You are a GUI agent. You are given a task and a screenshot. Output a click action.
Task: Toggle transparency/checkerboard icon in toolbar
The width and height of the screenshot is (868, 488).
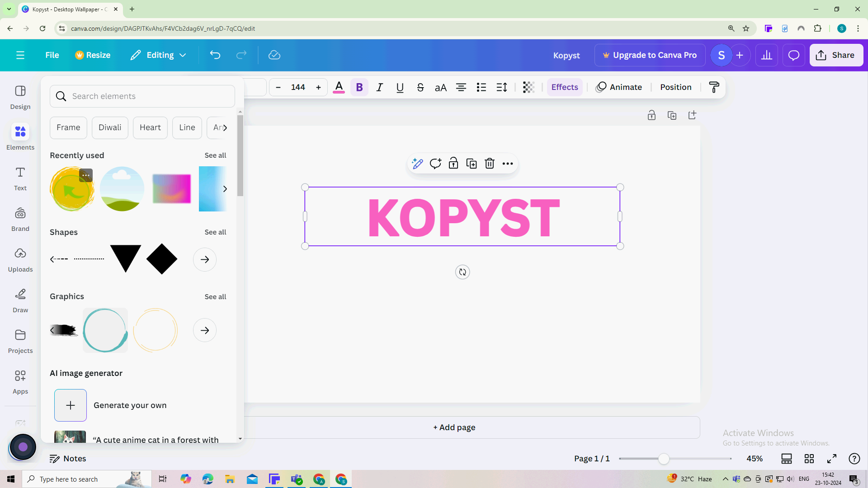coord(528,87)
